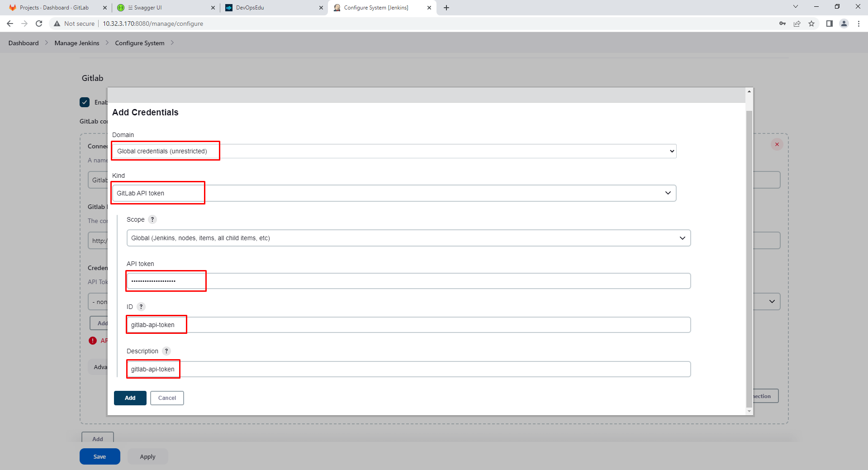Click the saved passwords key icon
Screen dimensions: 868x470
[x=783, y=24]
